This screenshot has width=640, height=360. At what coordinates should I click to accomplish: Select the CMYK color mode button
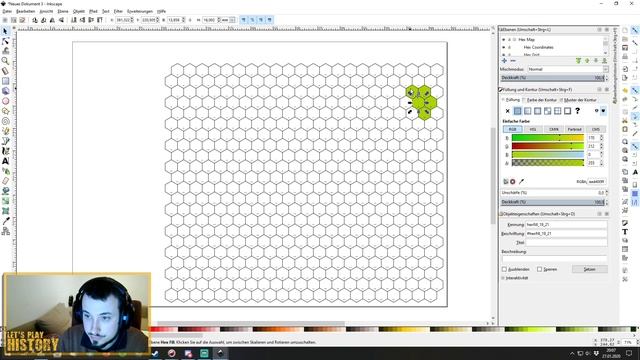(553, 129)
